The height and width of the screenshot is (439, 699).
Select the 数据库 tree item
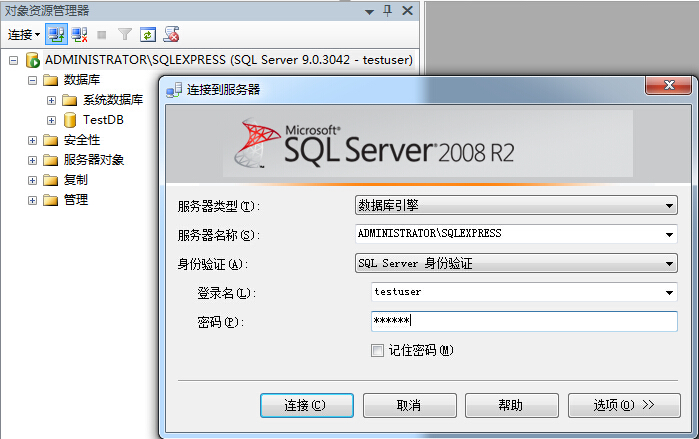pos(82,80)
